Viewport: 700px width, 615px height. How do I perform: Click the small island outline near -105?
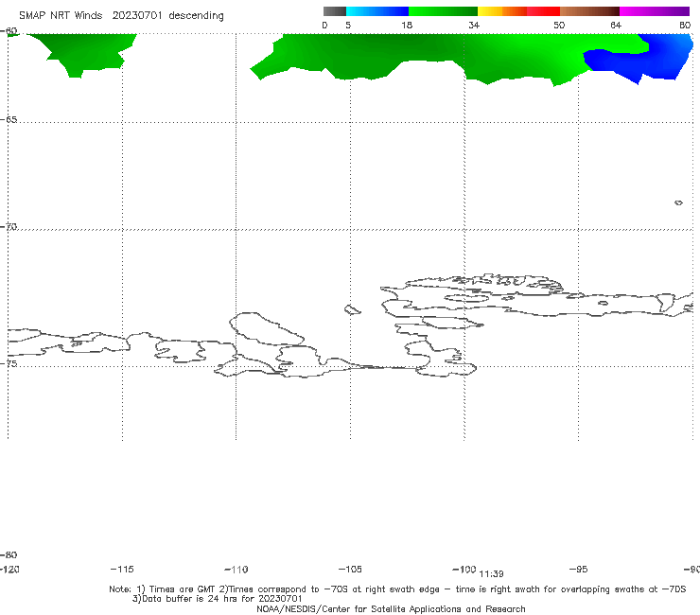tap(352, 309)
